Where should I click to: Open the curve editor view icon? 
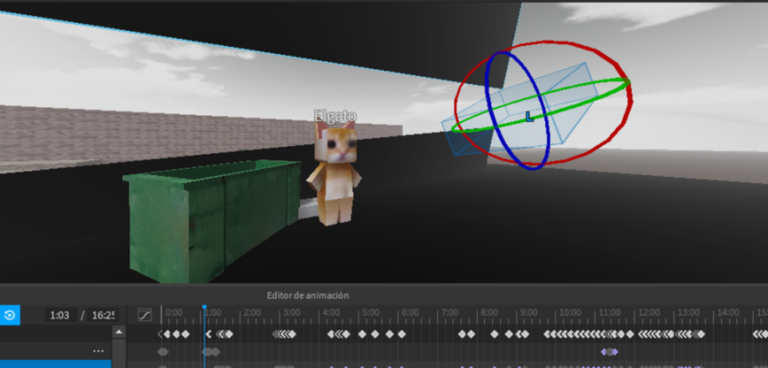point(144,315)
